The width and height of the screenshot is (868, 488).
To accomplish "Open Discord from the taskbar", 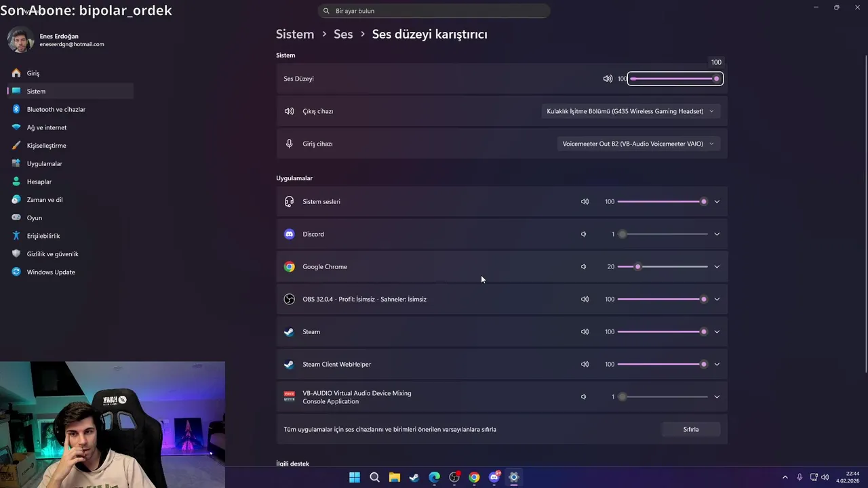I will (494, 477).
